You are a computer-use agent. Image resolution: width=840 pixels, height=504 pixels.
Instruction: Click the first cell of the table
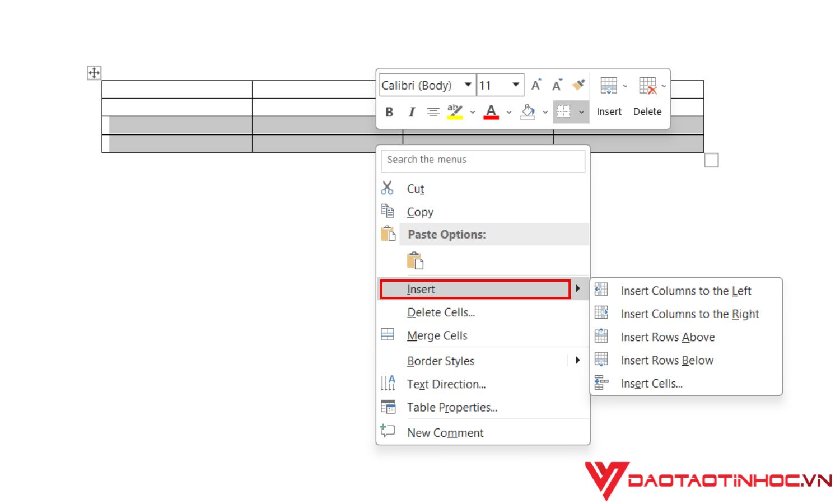(177, 90)
